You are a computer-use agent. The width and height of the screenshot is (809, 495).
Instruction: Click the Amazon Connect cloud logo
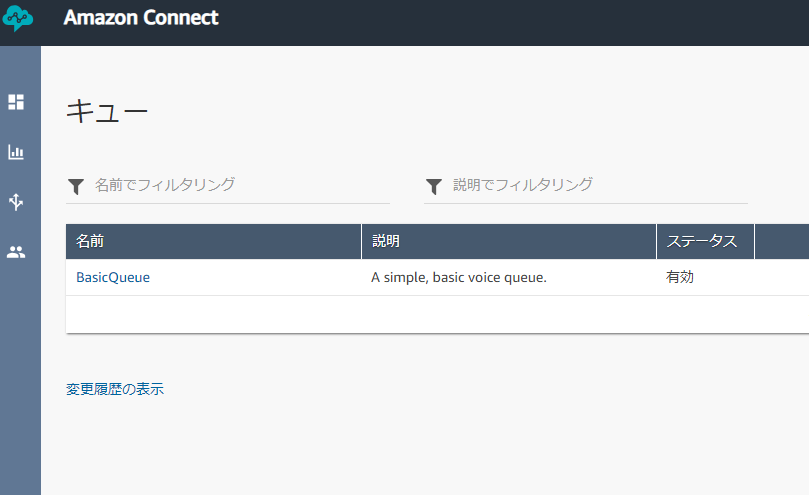tap(18, 19)
